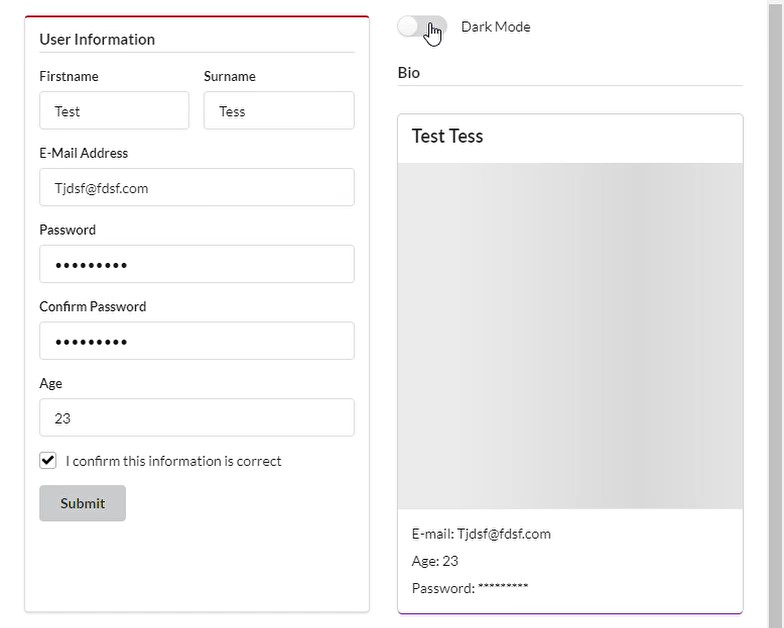Click the E-Mail Address field label

click(x=83, y=153)
